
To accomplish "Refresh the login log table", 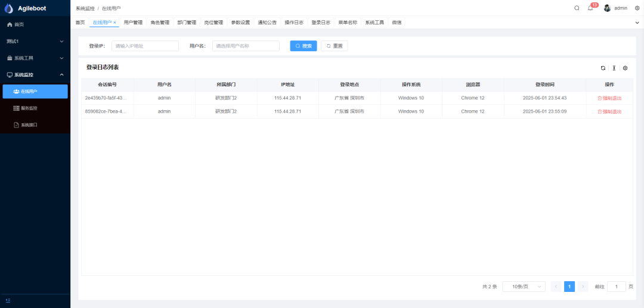I will pos(603,68).
